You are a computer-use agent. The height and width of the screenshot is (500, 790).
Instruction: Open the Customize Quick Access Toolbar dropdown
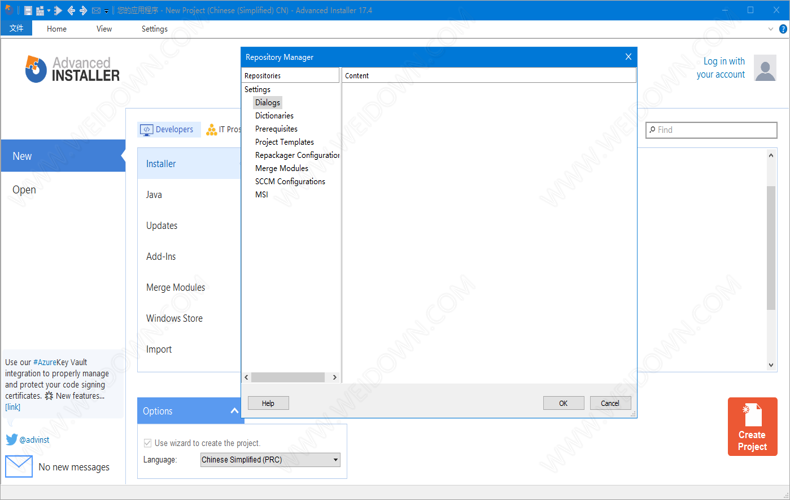tap(106, 11)
